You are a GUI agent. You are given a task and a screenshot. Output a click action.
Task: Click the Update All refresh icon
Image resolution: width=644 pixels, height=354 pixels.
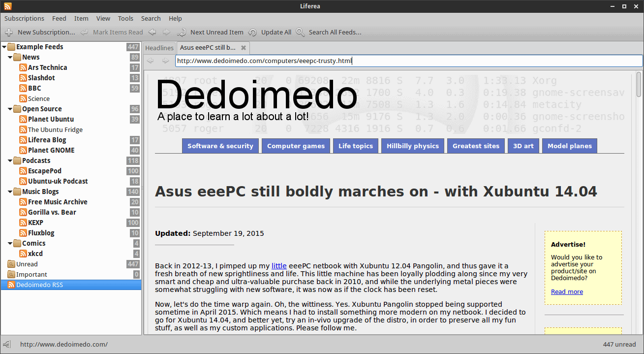tap(252, 32)
